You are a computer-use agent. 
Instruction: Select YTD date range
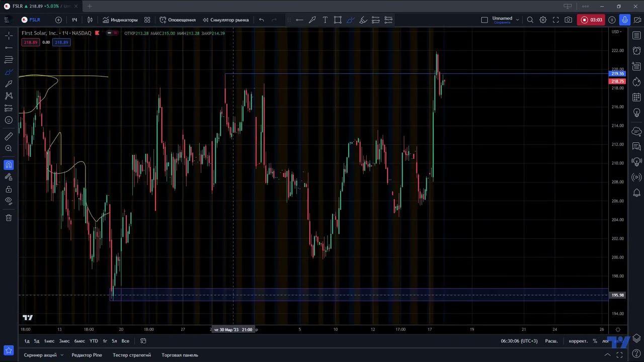coord(94,341)
